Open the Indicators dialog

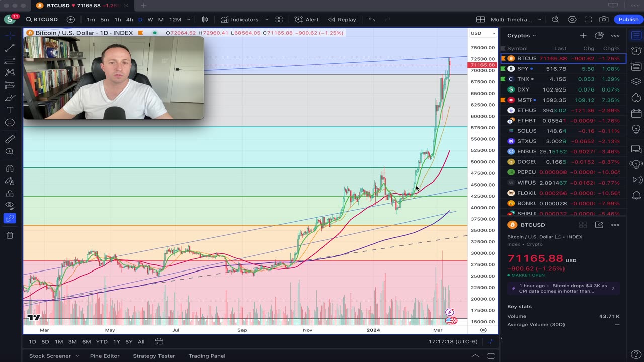pos(239,19)
